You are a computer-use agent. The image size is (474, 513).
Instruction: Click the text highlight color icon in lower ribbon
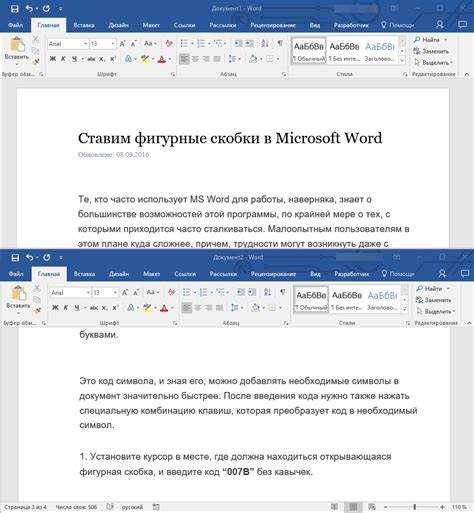pyautogui.click(x=147, y=308)
